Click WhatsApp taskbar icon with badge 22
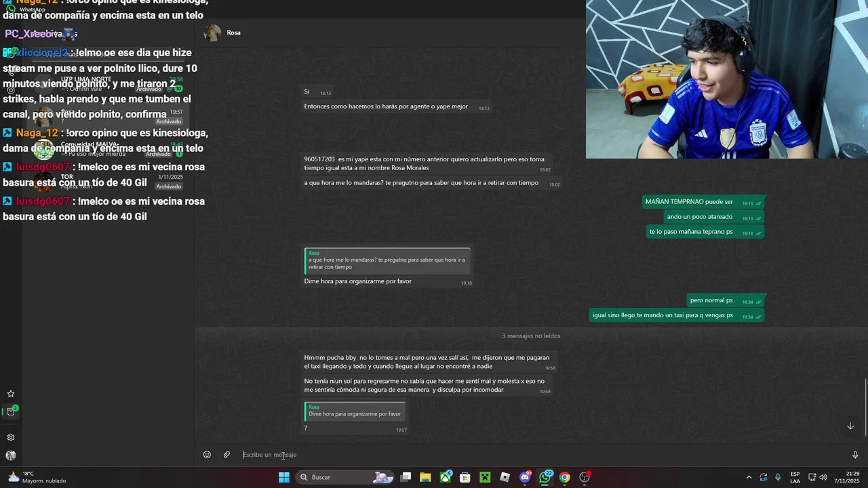 click(545, 477)
